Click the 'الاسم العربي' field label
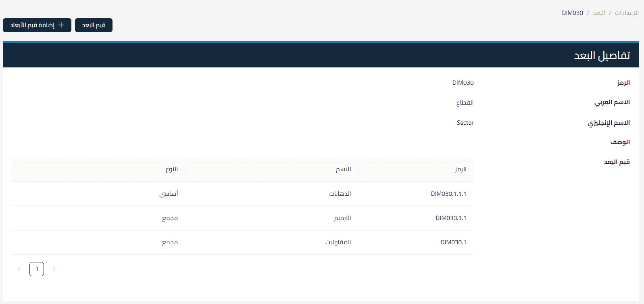 [612, 102]
